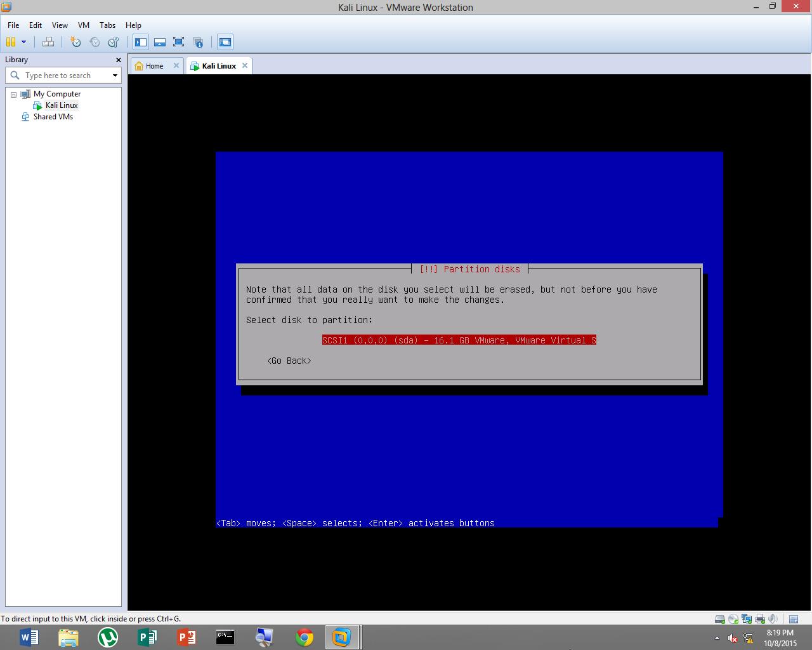This screenshot has width=812, height=650.
Task: Open Google Chrome from the taskbar
Action: pyautogui.click(x=304, y=637)
